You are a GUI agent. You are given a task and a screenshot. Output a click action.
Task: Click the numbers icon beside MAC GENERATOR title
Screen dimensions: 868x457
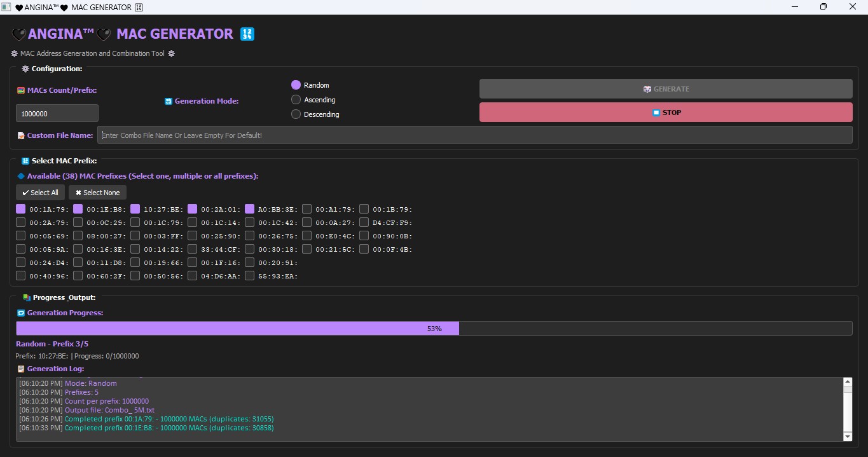[x=247, y=34]
